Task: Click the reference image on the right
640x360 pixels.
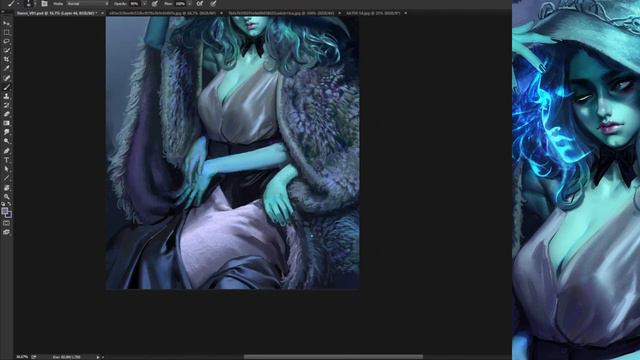Action: pyautogui.click(x=576, y=180)
